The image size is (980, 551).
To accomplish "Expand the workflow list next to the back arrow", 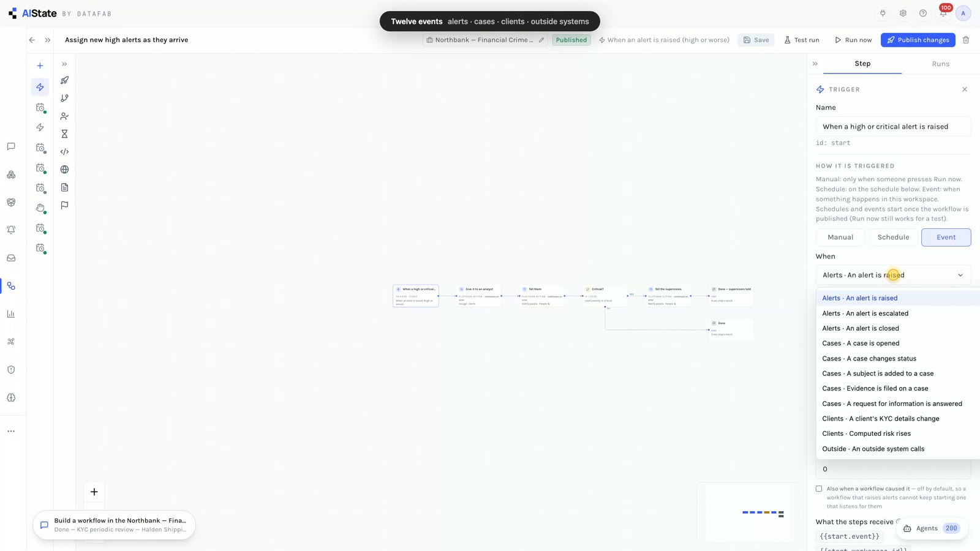I will pos(47,40).
